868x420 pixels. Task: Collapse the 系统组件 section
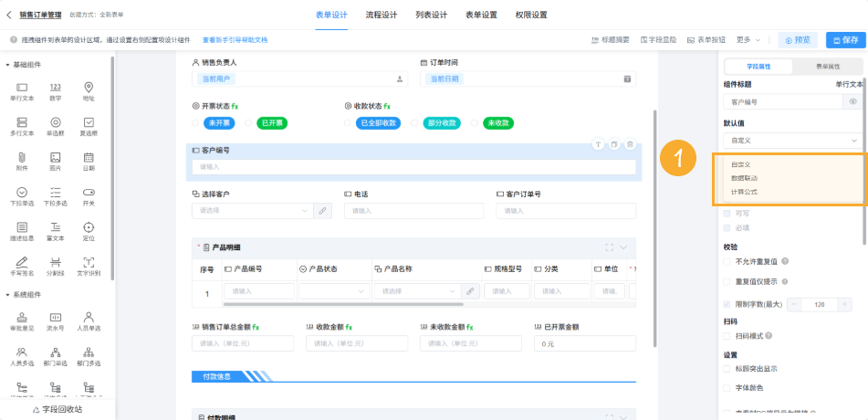point(7,294)
